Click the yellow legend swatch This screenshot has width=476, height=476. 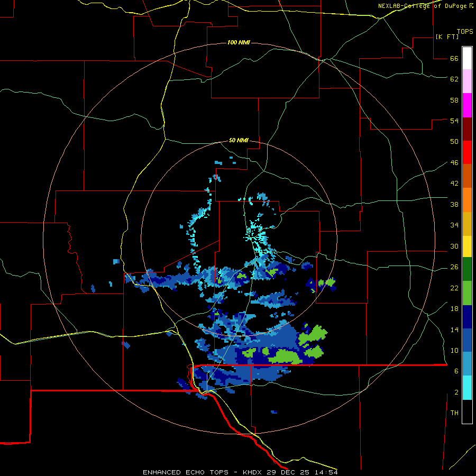point(467,246)
